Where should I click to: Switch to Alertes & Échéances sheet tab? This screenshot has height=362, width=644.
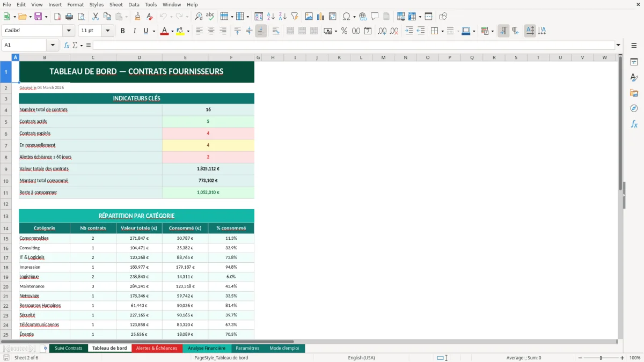point(157,348)
